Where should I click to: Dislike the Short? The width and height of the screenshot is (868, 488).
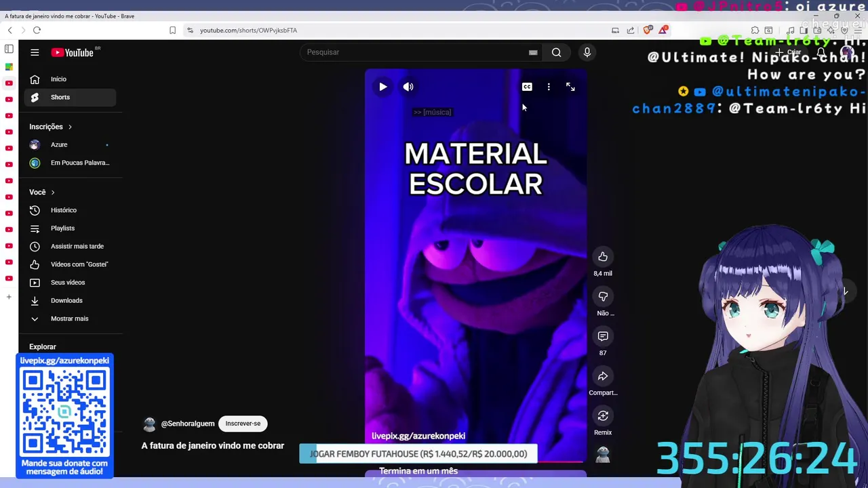(603, 296)
